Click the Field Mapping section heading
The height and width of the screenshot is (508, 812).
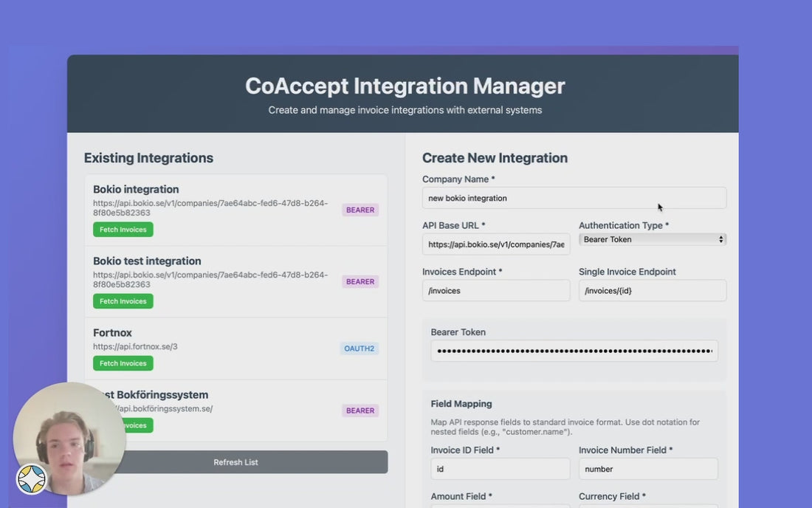[x=461, y=403]
